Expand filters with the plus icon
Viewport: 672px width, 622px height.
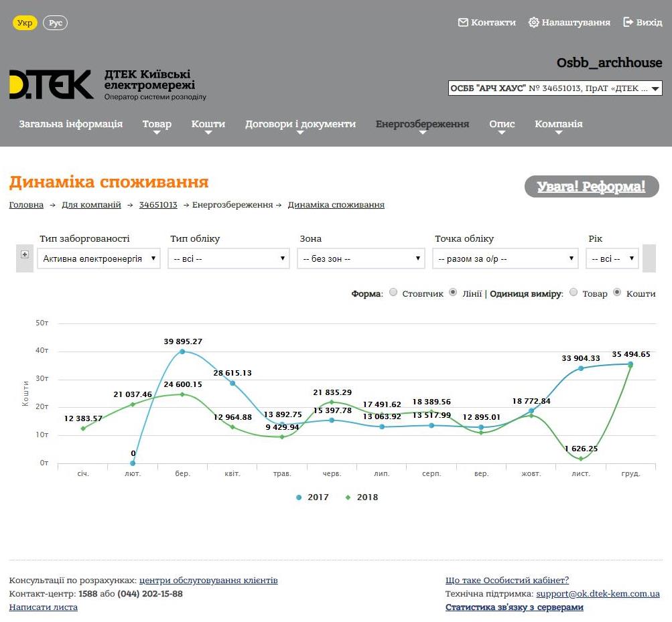(x=25, y=254)
